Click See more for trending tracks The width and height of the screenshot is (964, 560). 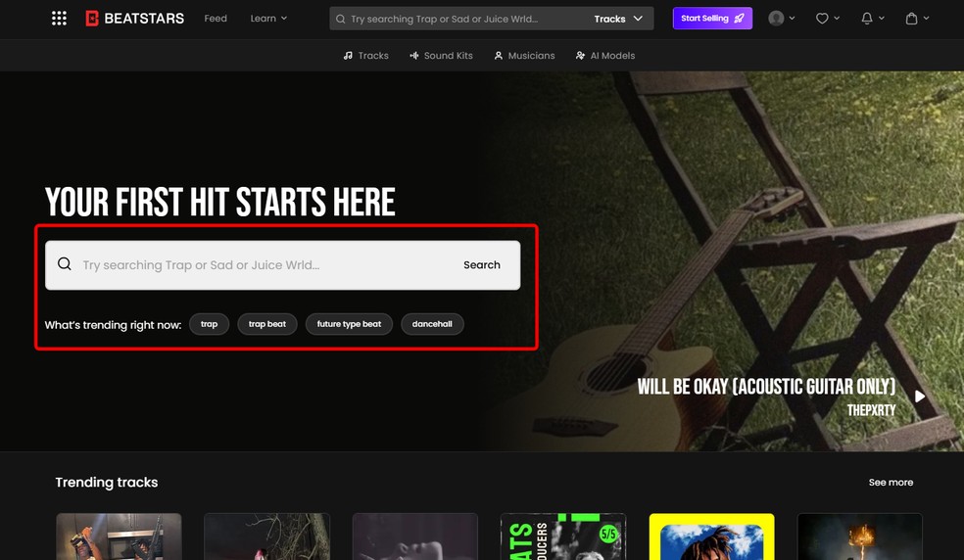click(891, 483)
